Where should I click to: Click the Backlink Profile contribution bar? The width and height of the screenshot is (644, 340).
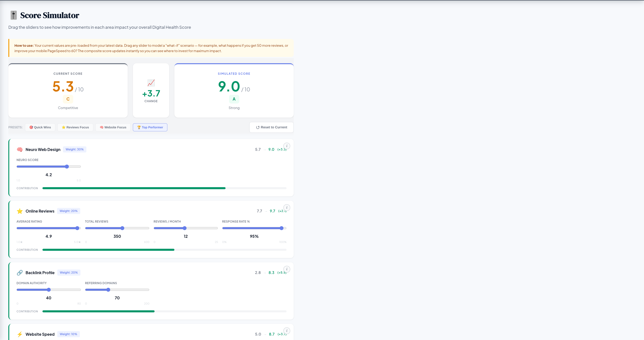[165, 311]
